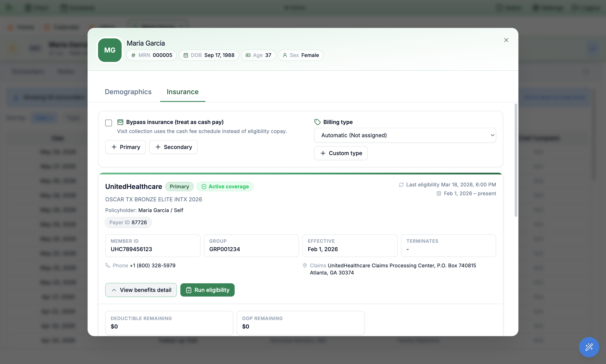Image resolution: width=606 pixels, height=364 pixels.
Task: Click OOP Remaining $0 card
Action: coord(300,323)
